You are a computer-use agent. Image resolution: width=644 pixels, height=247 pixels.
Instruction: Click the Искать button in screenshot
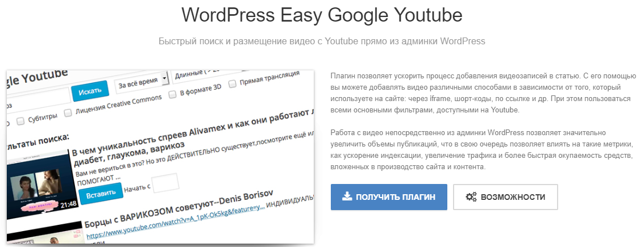click(89, 91)
